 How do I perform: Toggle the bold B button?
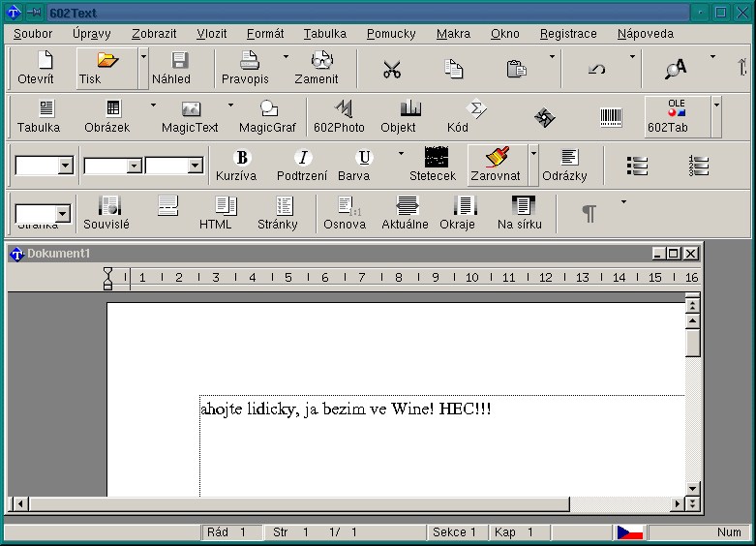[242, 157]
